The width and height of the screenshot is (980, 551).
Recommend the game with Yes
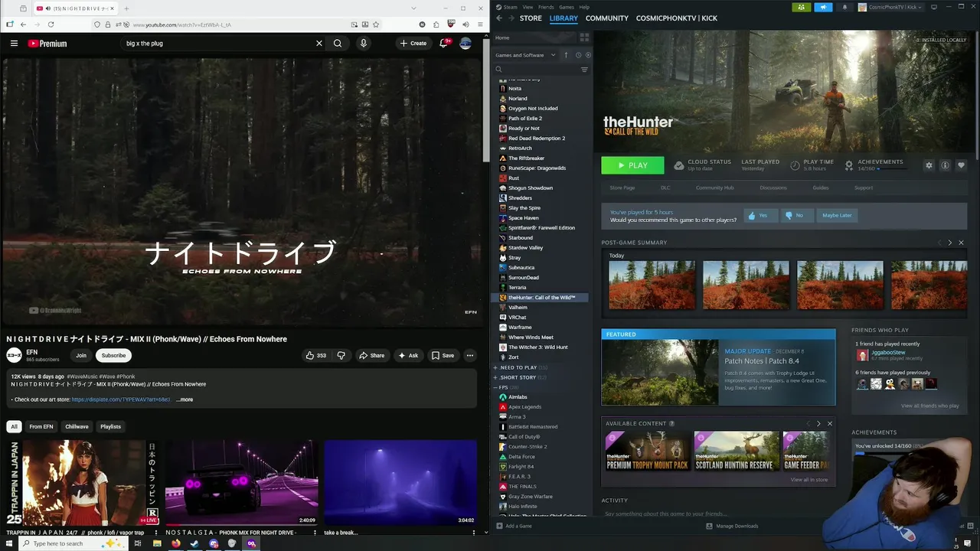[x=759, y=215]
